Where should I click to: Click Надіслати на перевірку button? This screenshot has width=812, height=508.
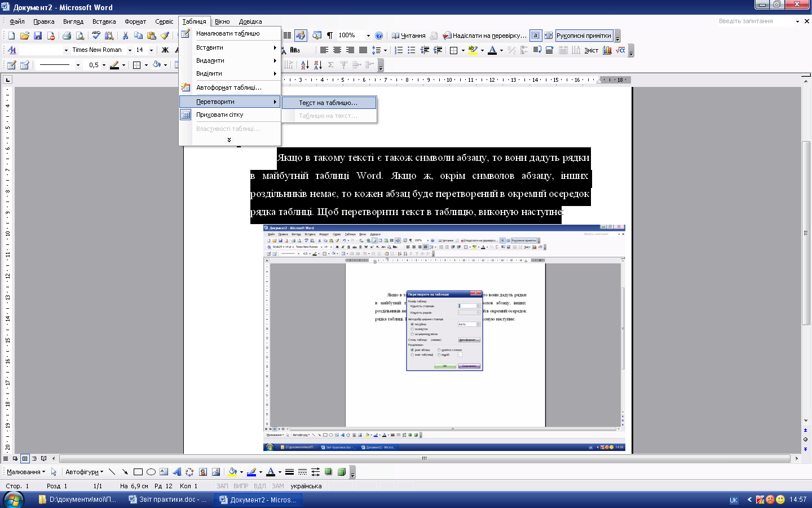point(484,36)
